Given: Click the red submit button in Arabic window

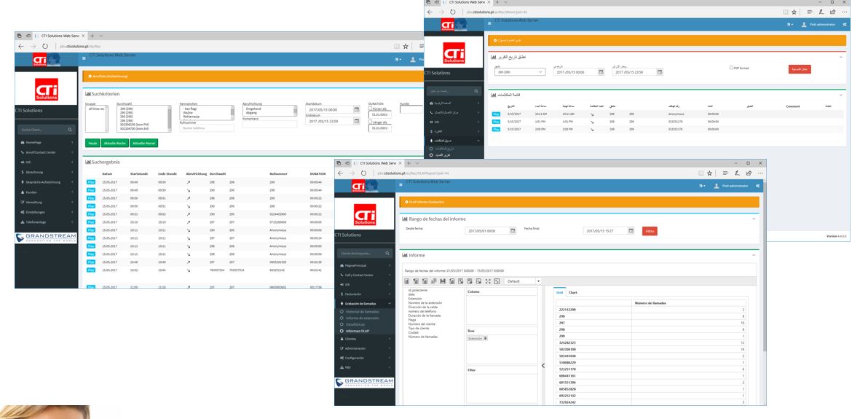Looking at the screenshot, I should tap(800, 69).
